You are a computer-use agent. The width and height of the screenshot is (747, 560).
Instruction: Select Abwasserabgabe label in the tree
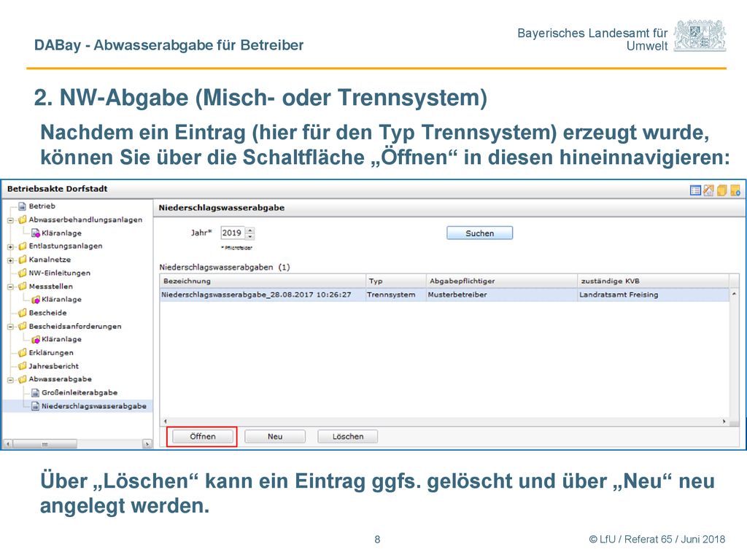point(60,379)
